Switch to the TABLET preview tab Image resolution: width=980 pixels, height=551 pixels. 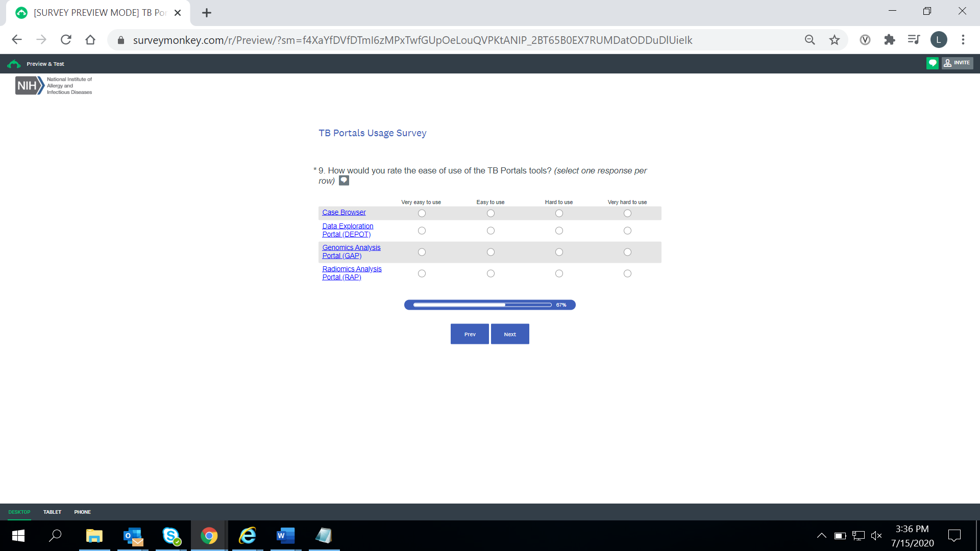[x=52, y=512]
